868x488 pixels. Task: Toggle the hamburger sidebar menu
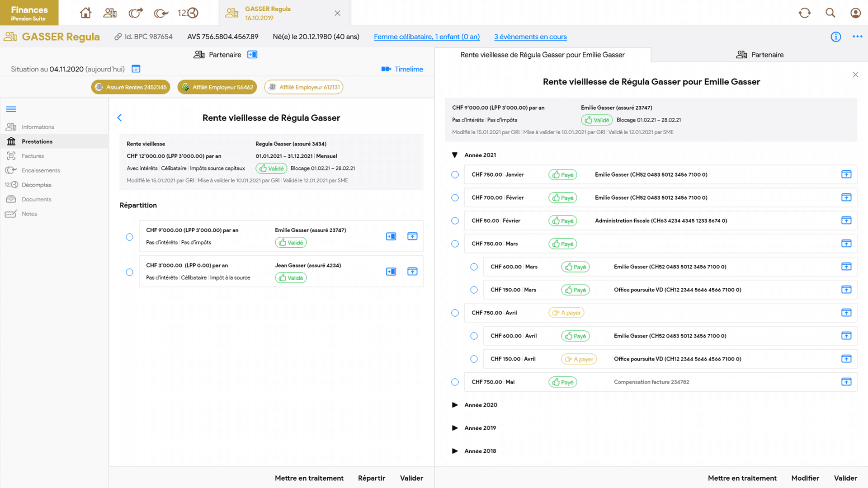tap(11, 109)
